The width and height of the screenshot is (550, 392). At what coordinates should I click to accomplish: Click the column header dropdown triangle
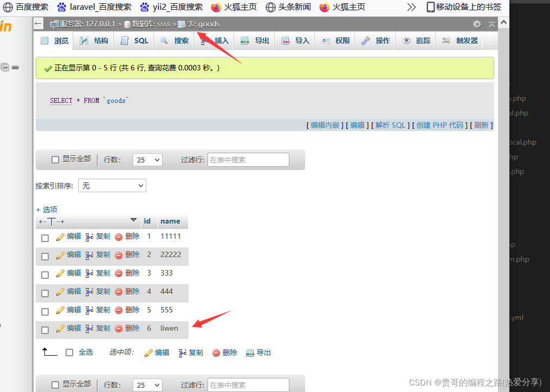pos(133,220)
